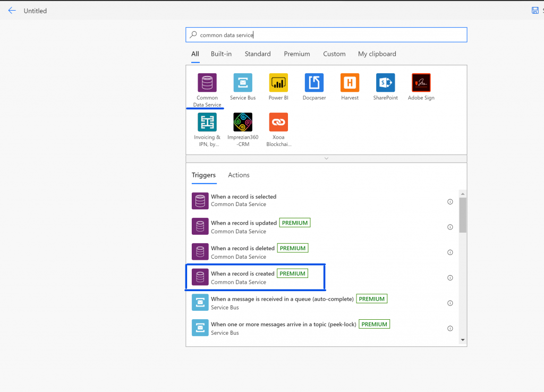Click the scrollbar up arrow
This screenshot has width=544, height=392.
pyautogui.click(x=463, y=193)
